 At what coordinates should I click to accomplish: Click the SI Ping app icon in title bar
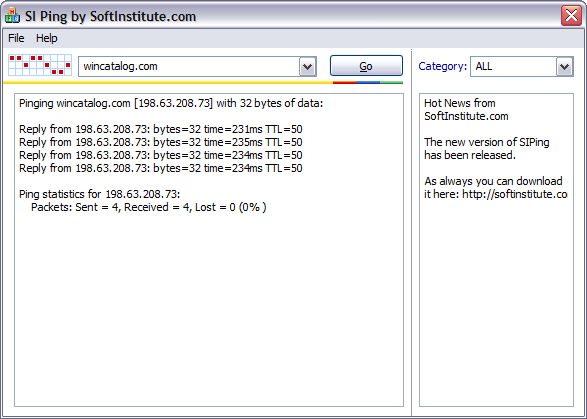click(12, 16)
